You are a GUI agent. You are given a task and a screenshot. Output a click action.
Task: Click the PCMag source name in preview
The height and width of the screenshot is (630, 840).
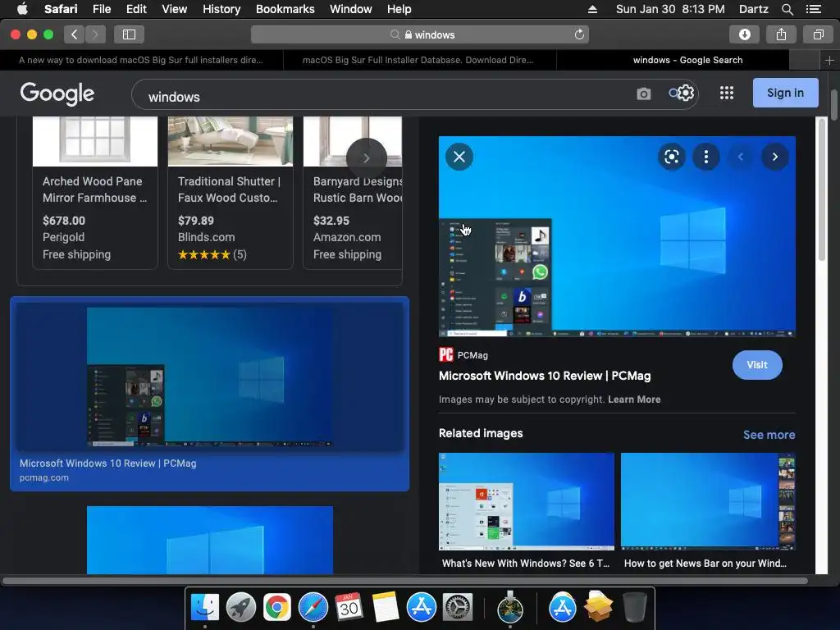click(x=472, y=355)
